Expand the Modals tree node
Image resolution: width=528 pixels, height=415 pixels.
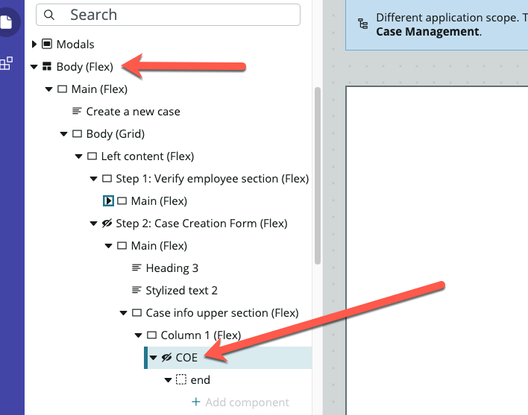(x=34, y=44)
